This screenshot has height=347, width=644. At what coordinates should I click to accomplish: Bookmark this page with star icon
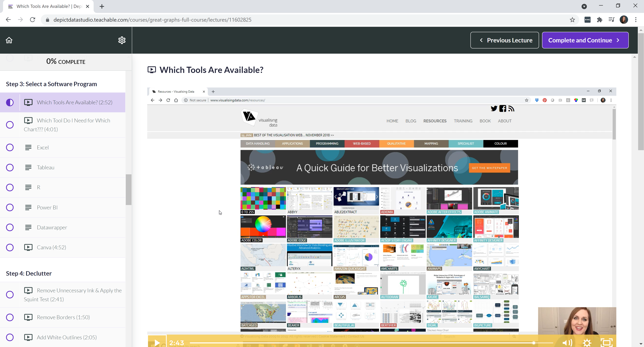click(x=572, y=20)
